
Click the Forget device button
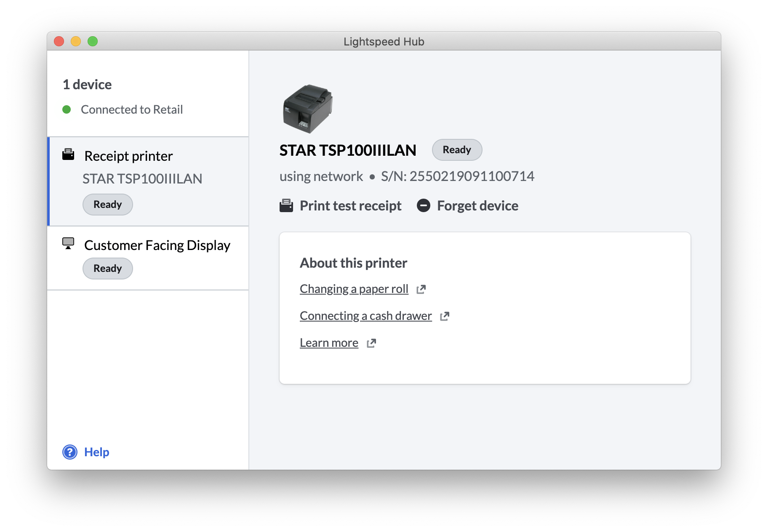pyautogui.click(x=467, y=206)
